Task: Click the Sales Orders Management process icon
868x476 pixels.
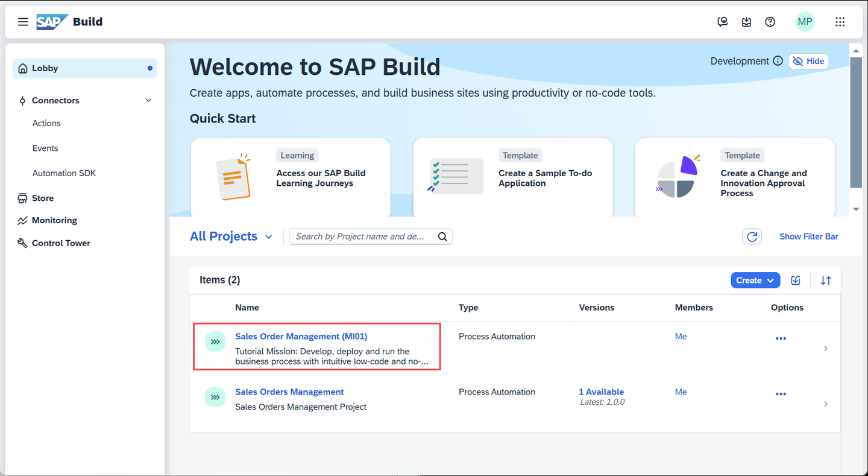Action: tap(215, 397)
